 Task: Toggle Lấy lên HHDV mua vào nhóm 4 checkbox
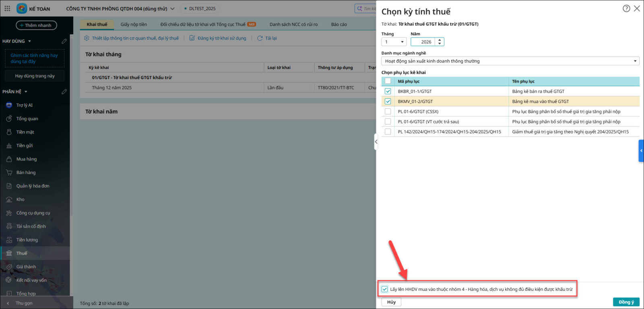[x=385, y=289]
